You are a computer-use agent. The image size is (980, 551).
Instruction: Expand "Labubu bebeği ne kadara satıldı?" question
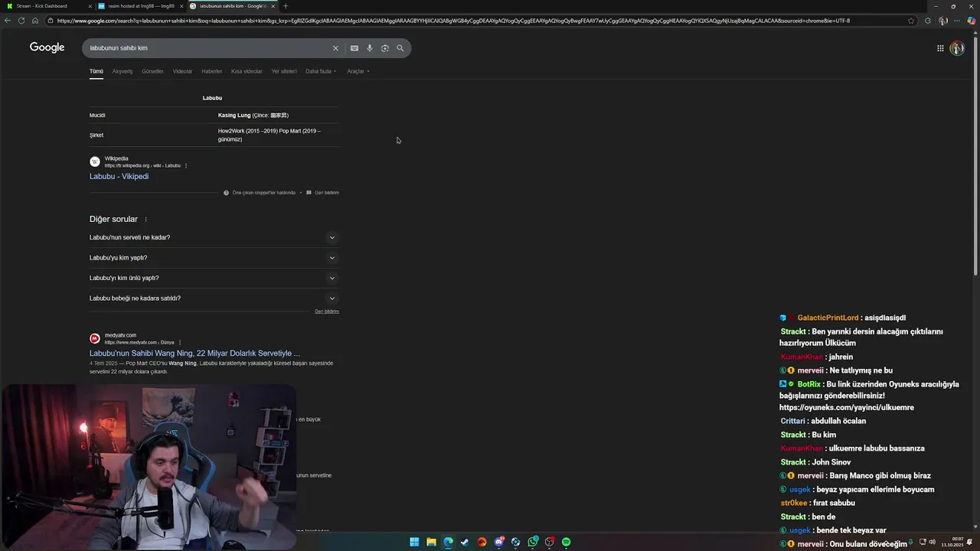pos(214,298)
